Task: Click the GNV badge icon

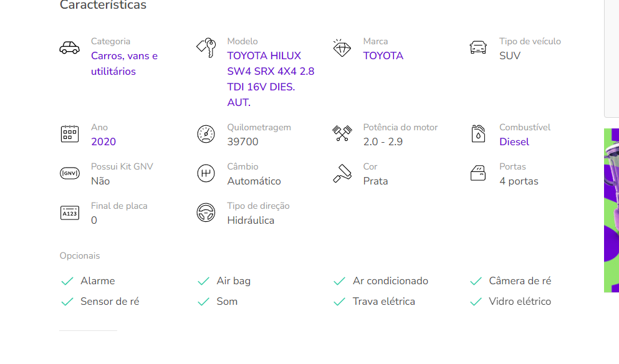Action: (69, 173)
